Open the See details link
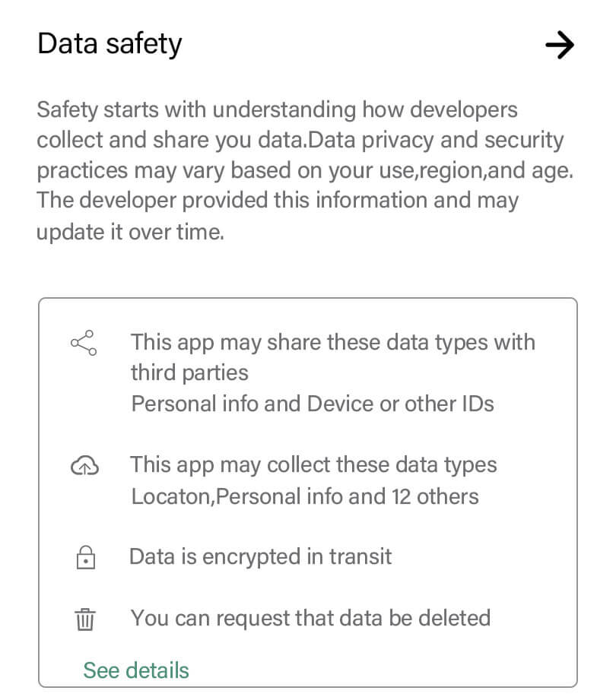 point(136,670)
